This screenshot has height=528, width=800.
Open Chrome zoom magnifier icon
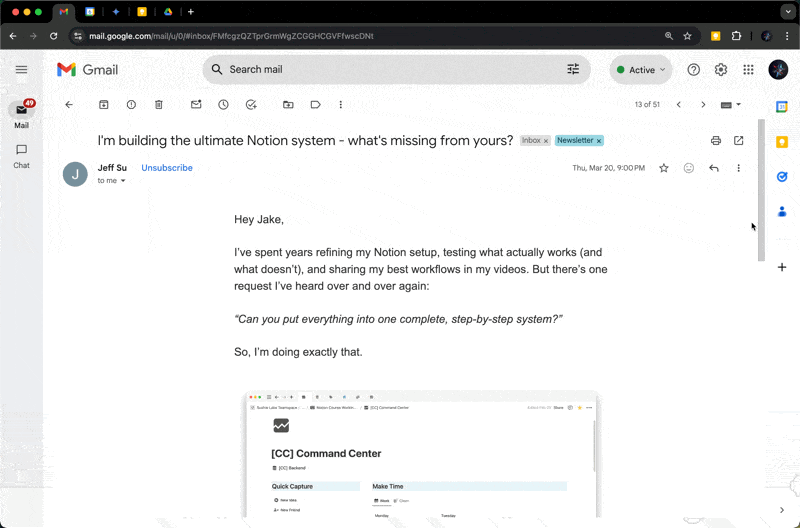(x=668, y=36)
